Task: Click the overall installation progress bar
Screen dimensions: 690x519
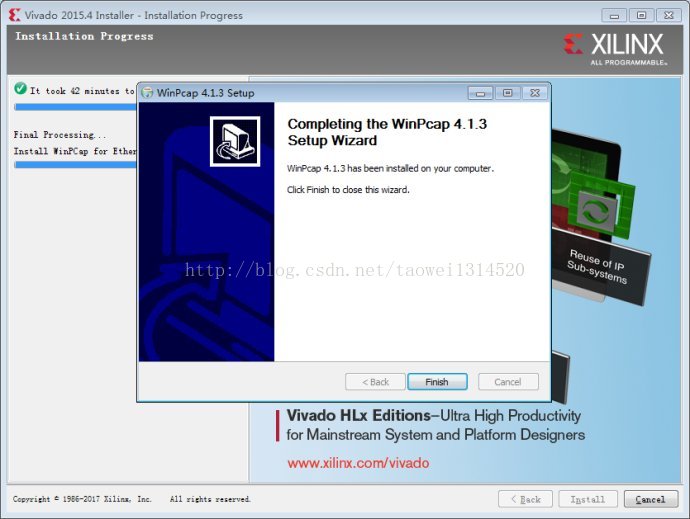Action: 75,107
